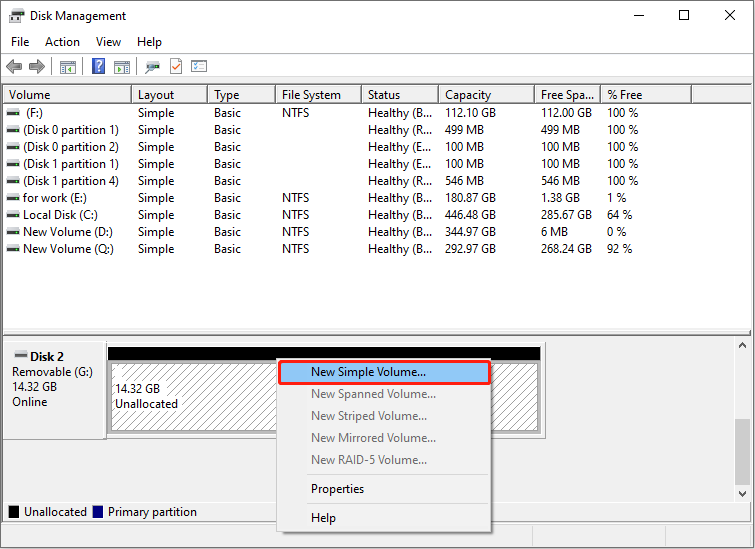Viewport: 755px width, 549px height.
Task: Click the drive icon for New Volume (Q:)
Action: pyautogui.click(x=13, y=249)
